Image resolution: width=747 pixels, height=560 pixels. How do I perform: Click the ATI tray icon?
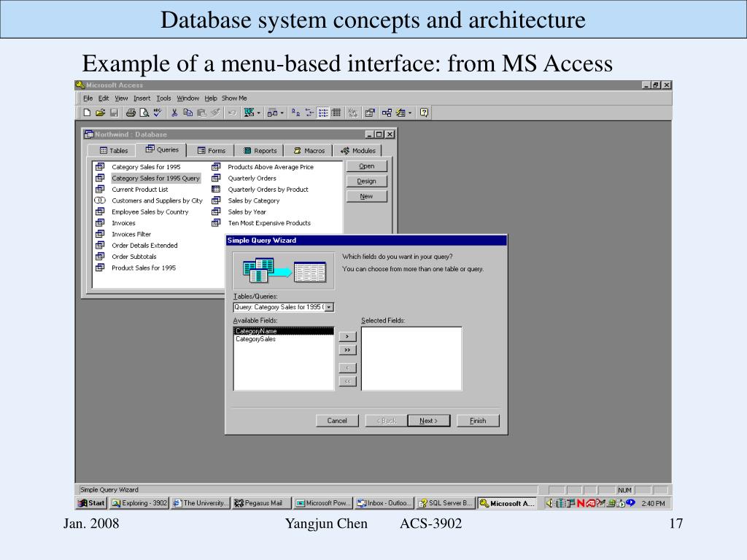(591, 503)
